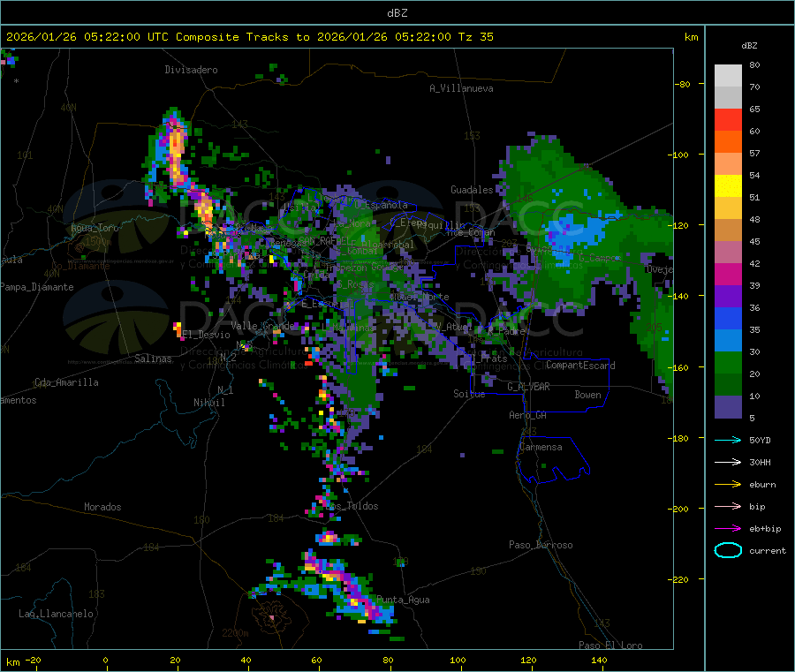Click the 'Guadales' map label
Image resolution: width=795 pixels, height=672 pixels.
pos(472,190)
